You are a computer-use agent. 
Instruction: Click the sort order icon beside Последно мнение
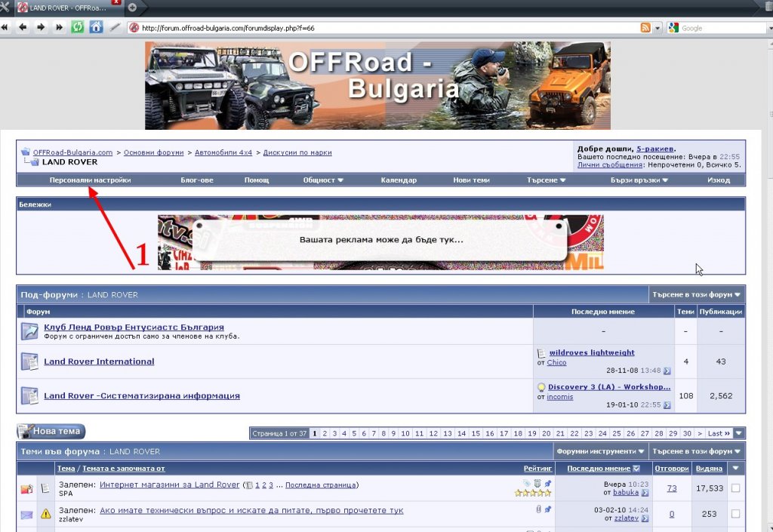coord(636,469)
